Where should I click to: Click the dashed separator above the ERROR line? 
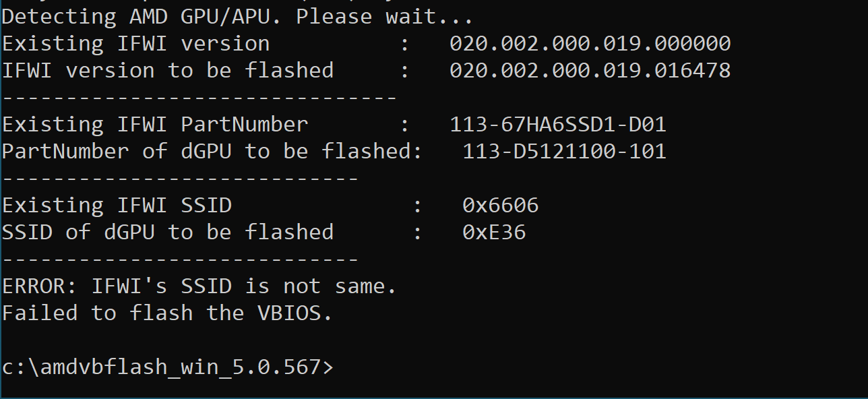point(180,259)
